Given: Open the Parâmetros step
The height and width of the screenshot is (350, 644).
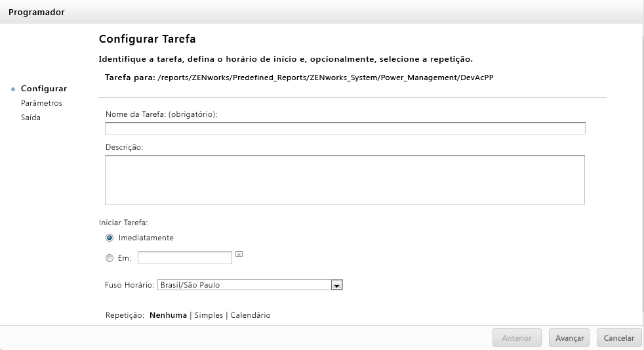Looking at the screenshot, I should pyautogui.click(x=41, y=103).
